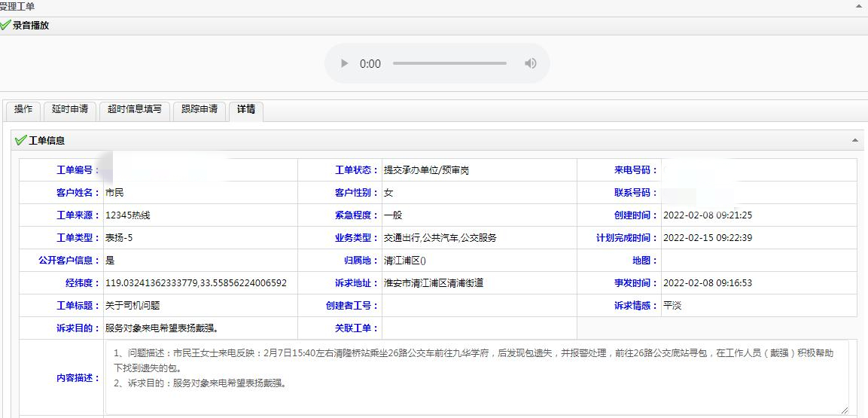Click the 关联工单 label
Viewport: 868px width, 418px height.
[357, 328]
